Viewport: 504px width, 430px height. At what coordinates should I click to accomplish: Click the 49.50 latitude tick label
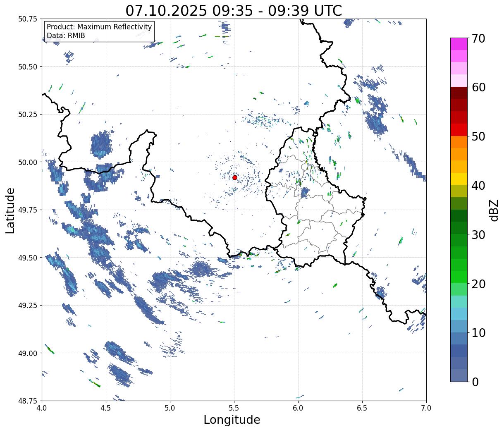[28, 258]
